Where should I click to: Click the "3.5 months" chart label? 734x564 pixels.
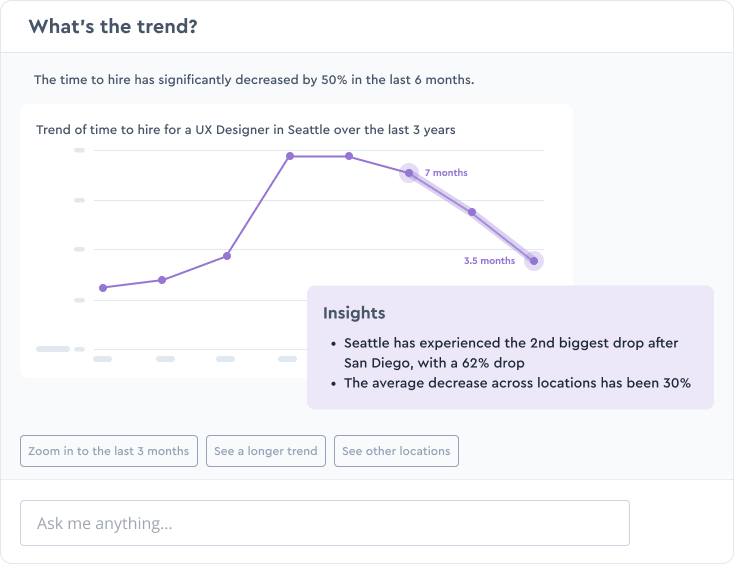click(489, 261)
